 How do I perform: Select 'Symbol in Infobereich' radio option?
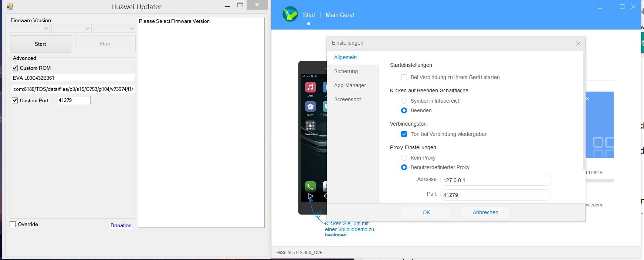[x=404, y=101]
